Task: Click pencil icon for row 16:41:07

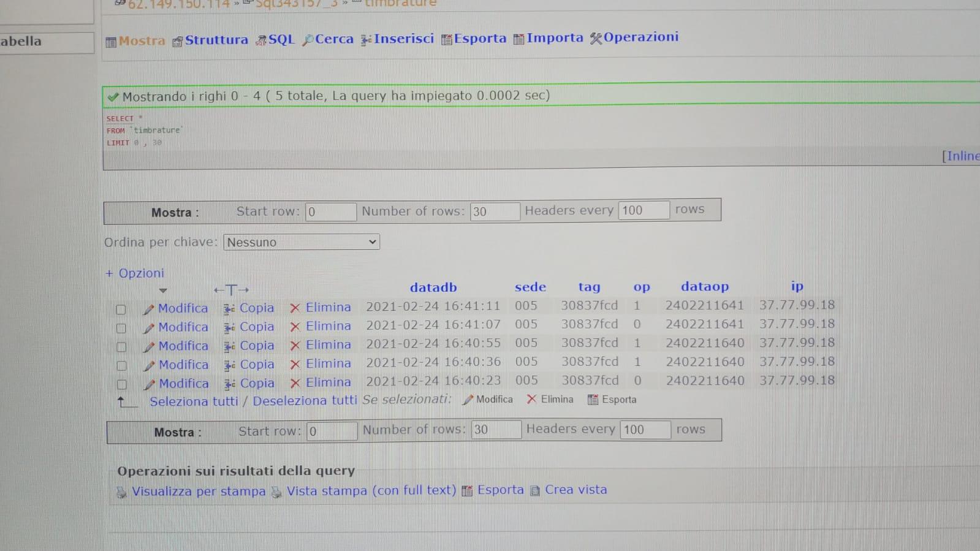Action: (148, 328)
